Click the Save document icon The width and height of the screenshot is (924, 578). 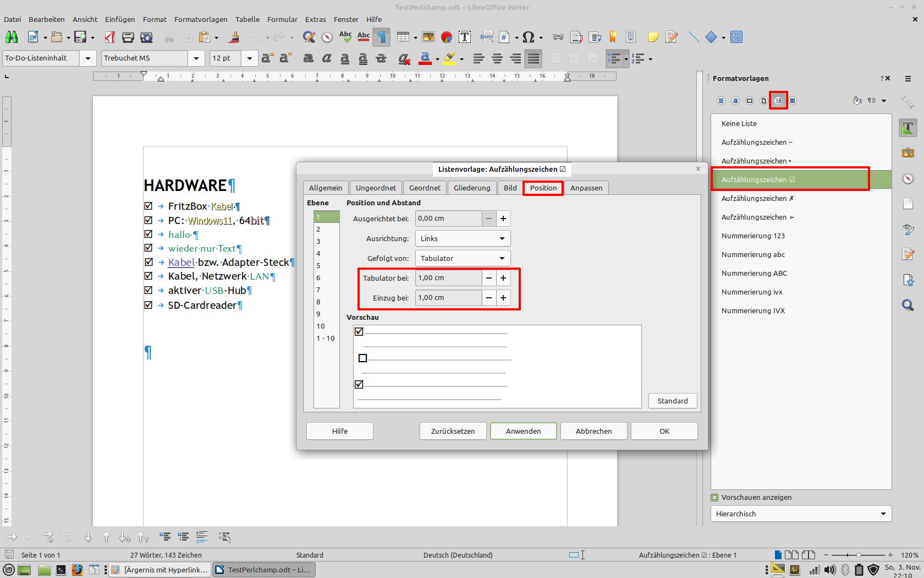pos(80,37)
